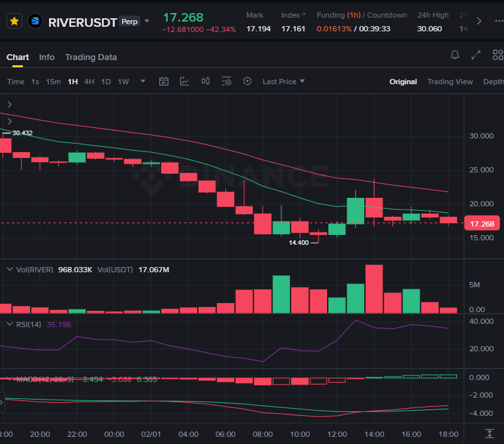This screenshot has height=444, width=504.
Task: Click the 17.268 current price label on axis
Action: click(482, 223)
